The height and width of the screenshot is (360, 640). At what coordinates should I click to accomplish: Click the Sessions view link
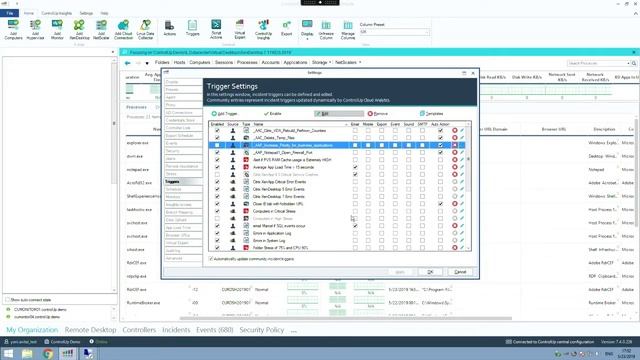click(224, 62)
